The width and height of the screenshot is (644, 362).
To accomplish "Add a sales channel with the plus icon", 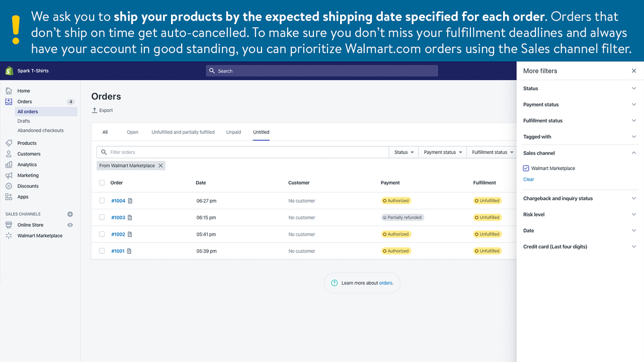I will point(70,214).
